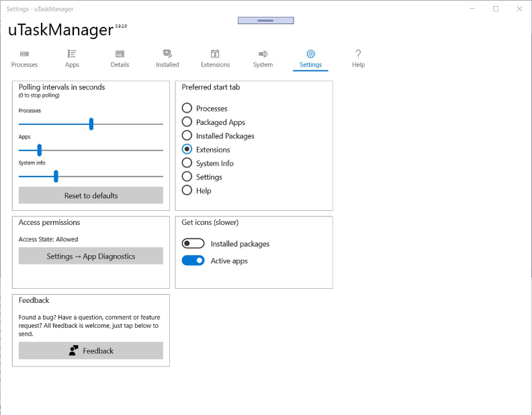532x415 pixels.
Task: Click the Access permissions heading
Action: 49,222
